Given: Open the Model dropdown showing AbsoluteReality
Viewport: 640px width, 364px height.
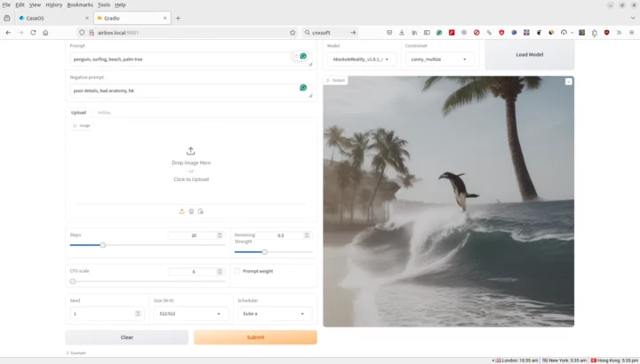Looking at the screenshot, I should [361, 59].
